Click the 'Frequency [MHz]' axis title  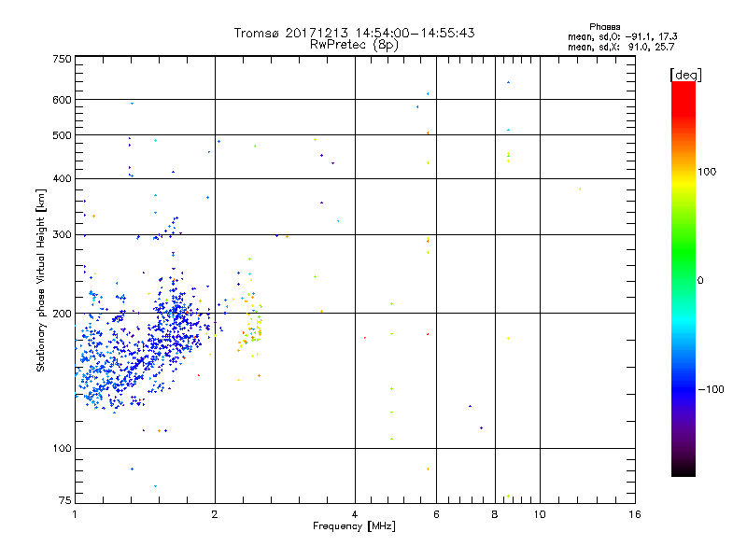coord(354,526)
